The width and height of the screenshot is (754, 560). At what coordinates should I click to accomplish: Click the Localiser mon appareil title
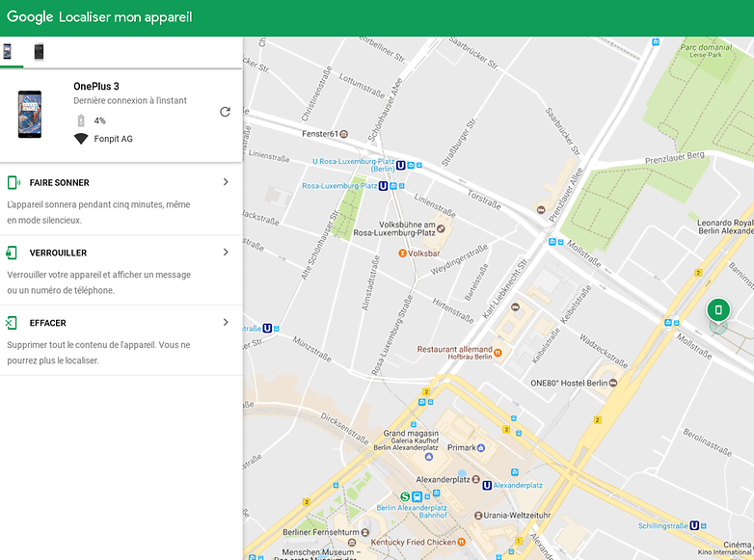click(125, 17)
